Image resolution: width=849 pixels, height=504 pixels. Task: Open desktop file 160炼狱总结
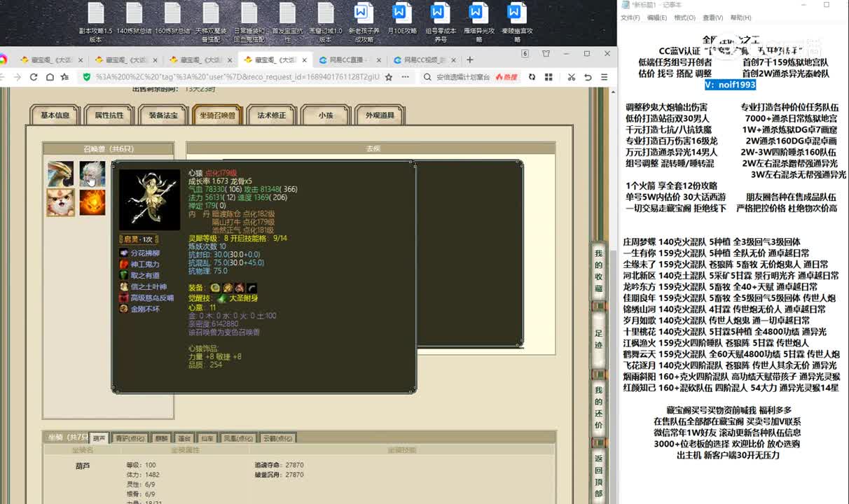pos(172,18)
